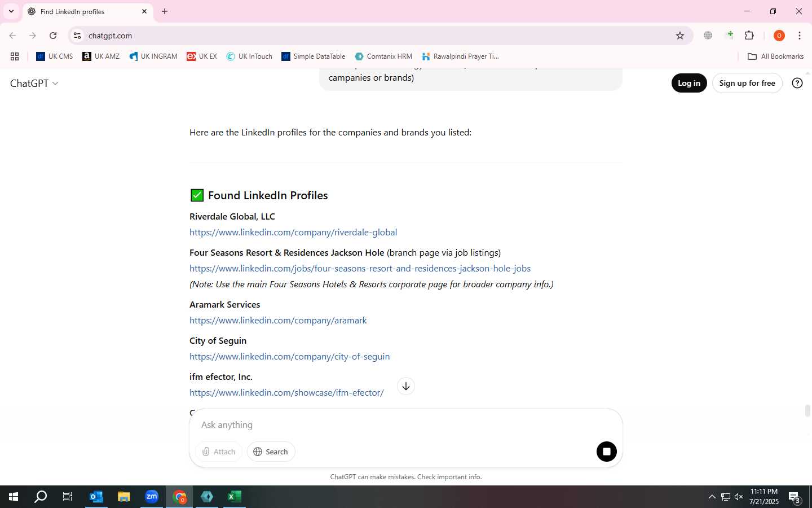Open the Rawalpindi Prayer Times bookmark
Image resolution: width=812 pixels, height=508 pixels.
460,56
